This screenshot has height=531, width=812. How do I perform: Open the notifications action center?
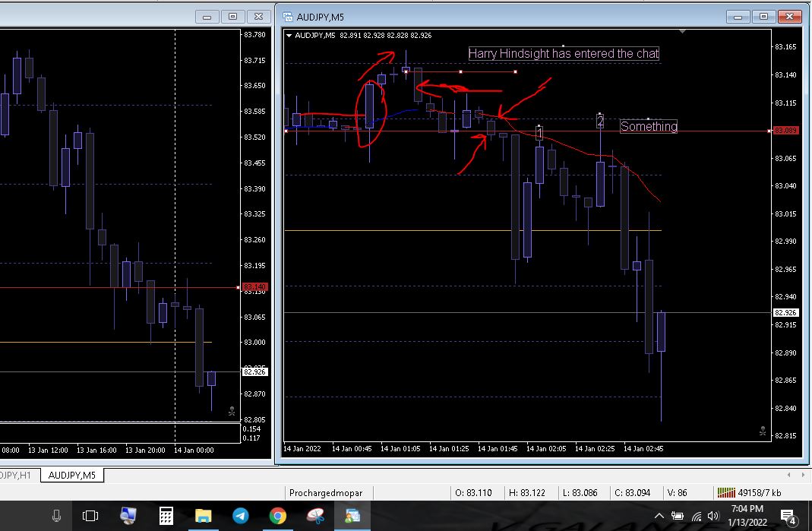[788, 517]
